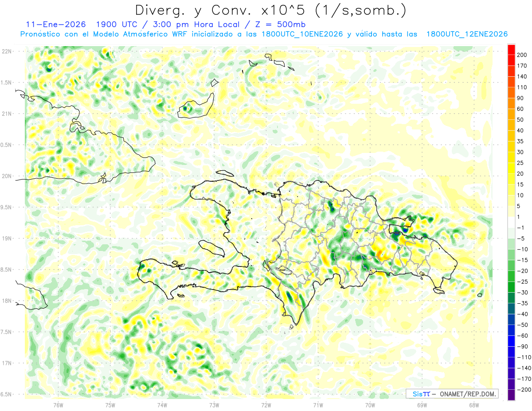Viewport: 532px width, 411px height.
Task: Click the '1800UTC_12ENE2026' validity timestamp
Action: (x=467, y=34)
